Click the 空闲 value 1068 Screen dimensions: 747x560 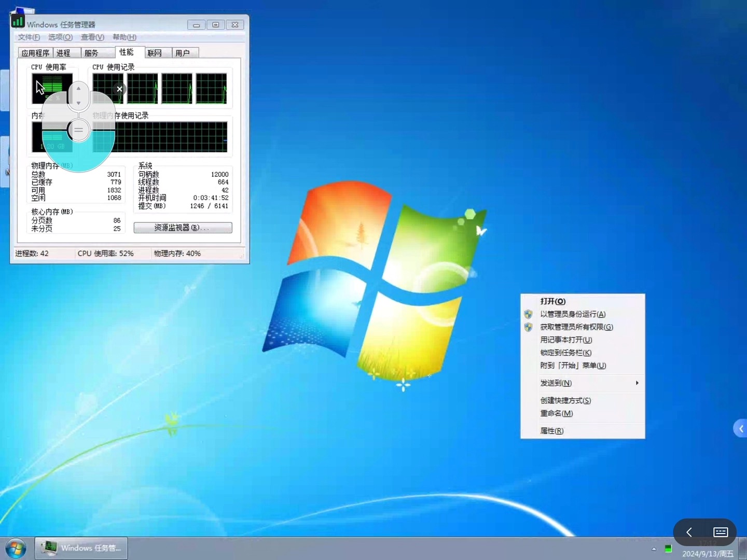pyautogui.click(x=114, y=198)
